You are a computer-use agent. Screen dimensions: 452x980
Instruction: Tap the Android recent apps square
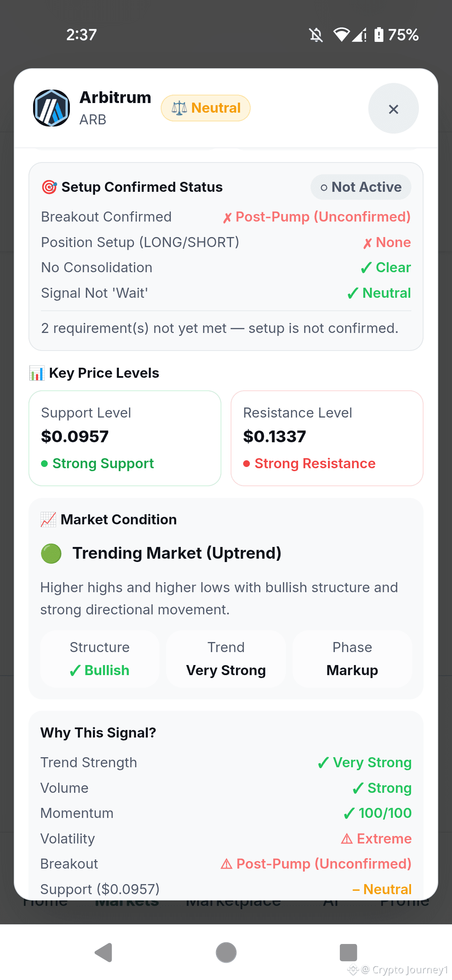pos(348,952)
